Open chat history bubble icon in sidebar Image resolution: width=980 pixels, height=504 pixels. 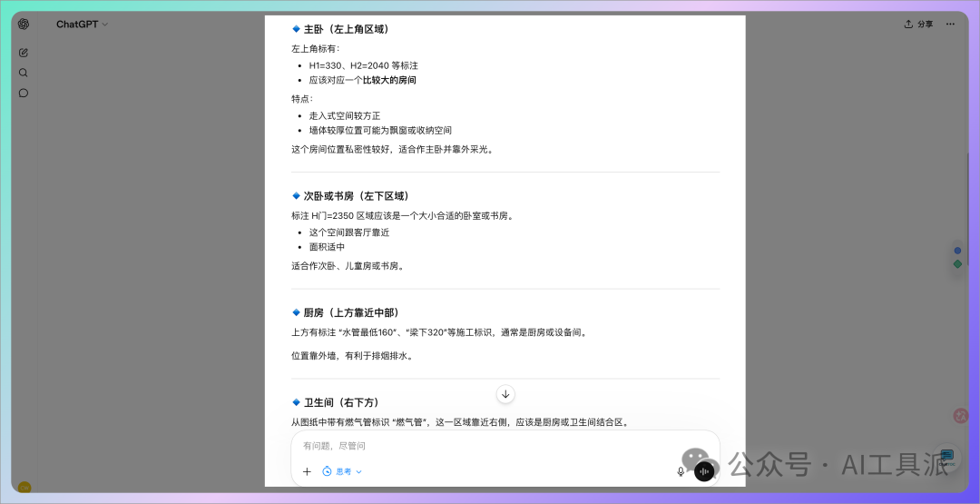pos(23,94)
